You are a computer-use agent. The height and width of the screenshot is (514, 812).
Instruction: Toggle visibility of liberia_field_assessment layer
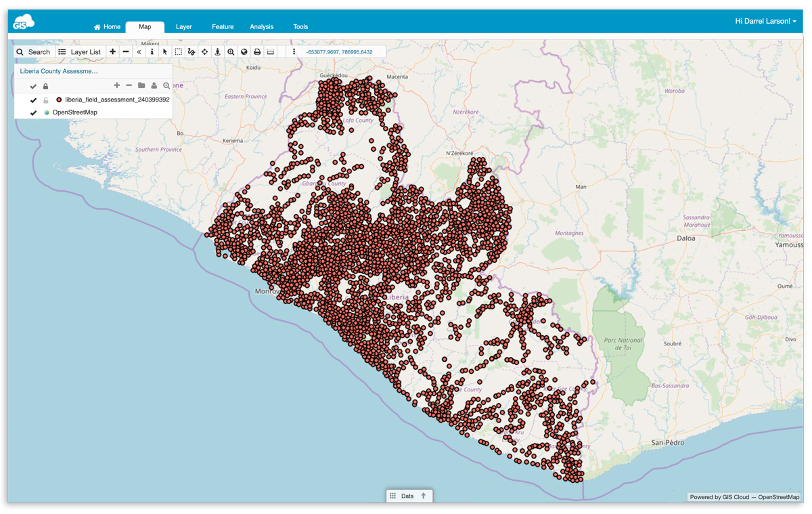33,100
